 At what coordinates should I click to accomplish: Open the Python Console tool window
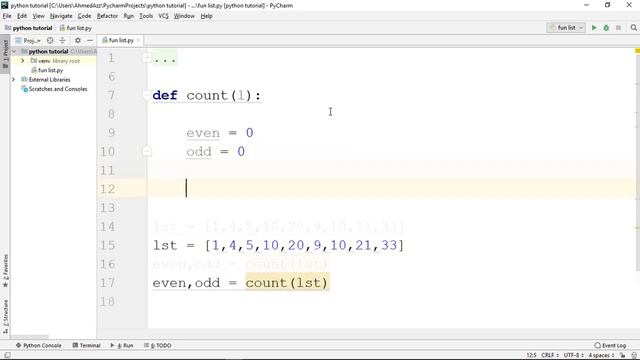click(x=38, y=345)
